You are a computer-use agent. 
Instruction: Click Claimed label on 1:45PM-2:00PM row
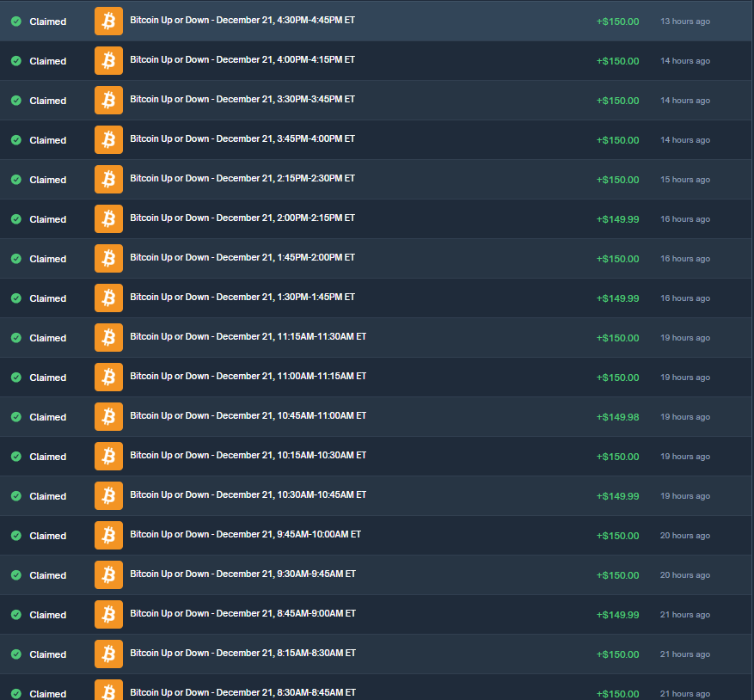48,259
